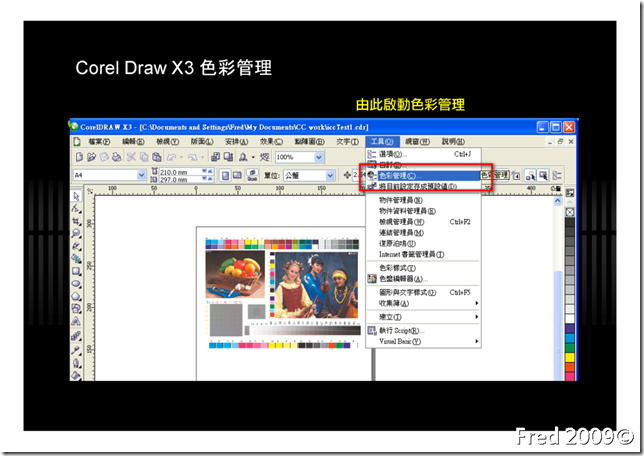The image size is (644, 456).
Task: Click the Cut scissors icon
Action: [x=131, y=157]
